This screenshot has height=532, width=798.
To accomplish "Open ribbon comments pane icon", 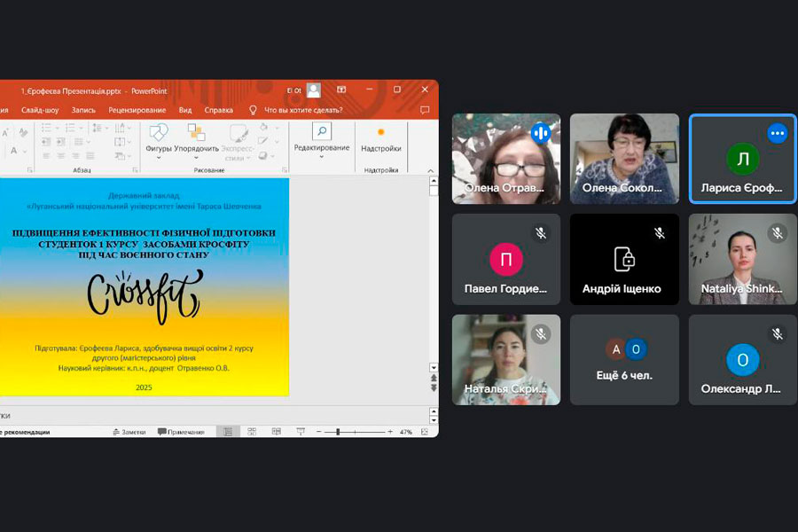I will point(425,110).
